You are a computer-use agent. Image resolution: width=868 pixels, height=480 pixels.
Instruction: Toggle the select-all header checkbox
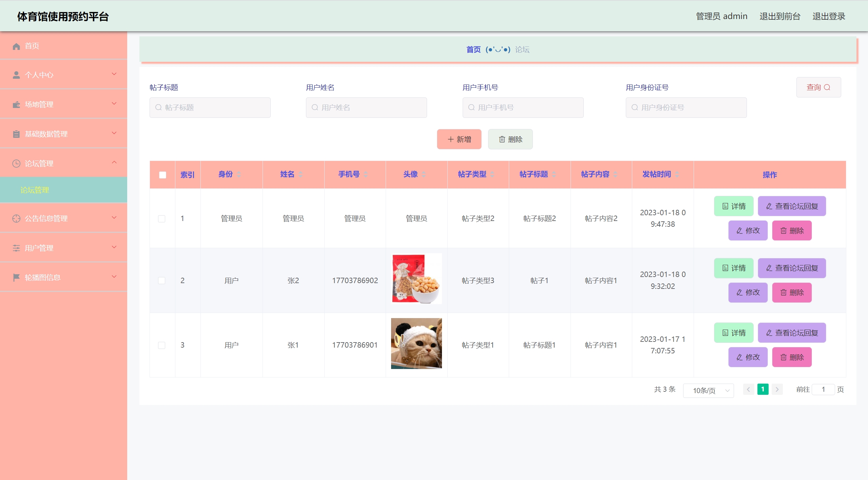point(162,175)
